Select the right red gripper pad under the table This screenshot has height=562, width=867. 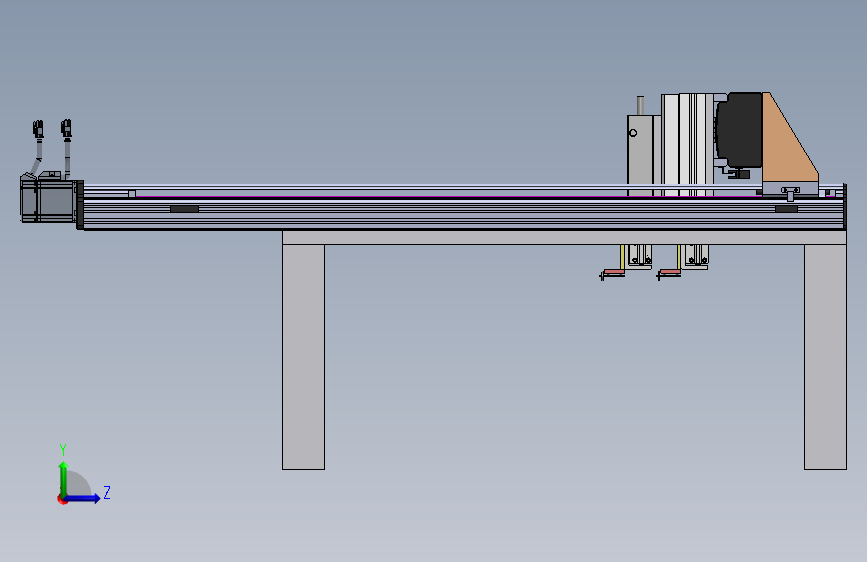click(x=670, y=272)
